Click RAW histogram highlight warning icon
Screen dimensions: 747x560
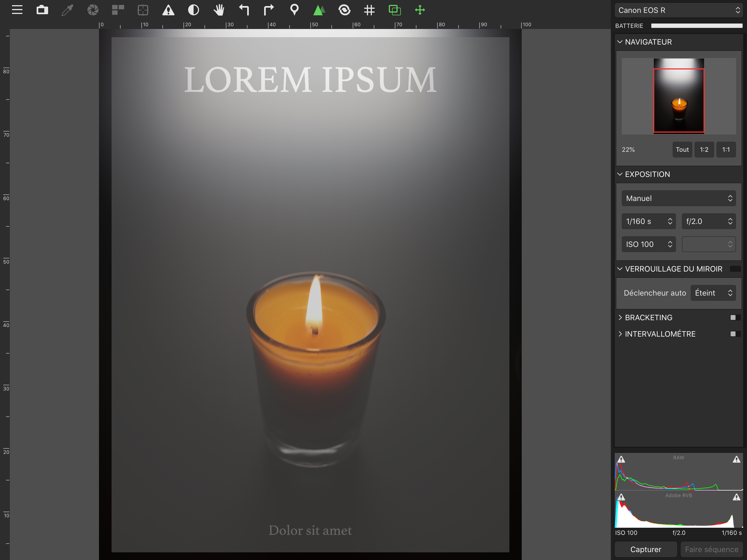737,460
